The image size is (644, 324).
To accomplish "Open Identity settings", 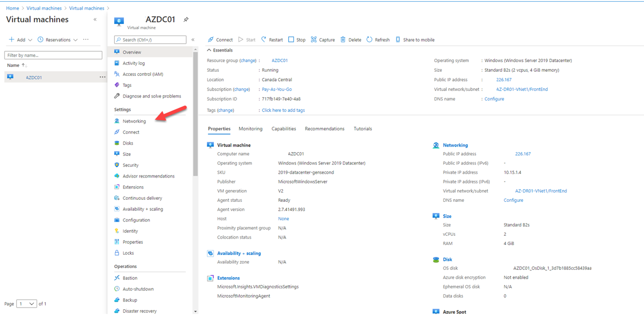I will click(130, 232).
